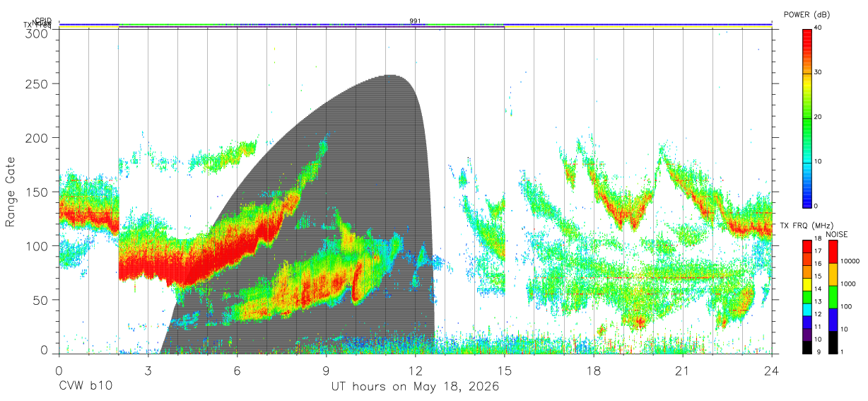
Task: Click the 20 label on power colorbar
Action: click(818, 117)
